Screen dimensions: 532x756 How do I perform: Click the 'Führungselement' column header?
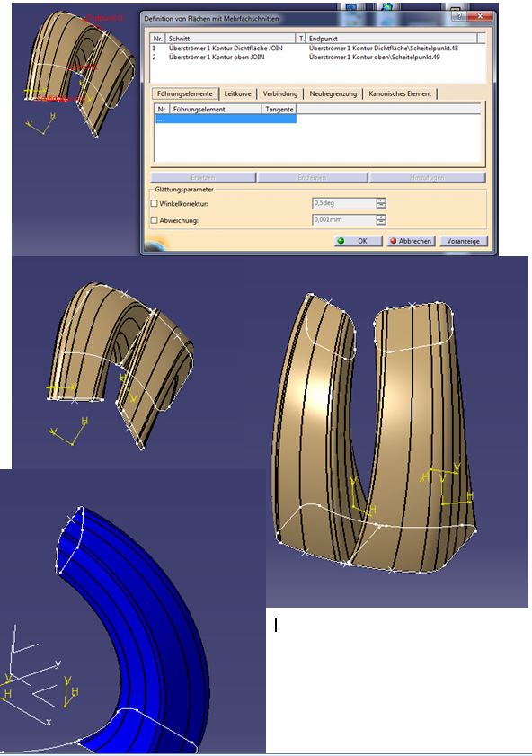point(216,109)
